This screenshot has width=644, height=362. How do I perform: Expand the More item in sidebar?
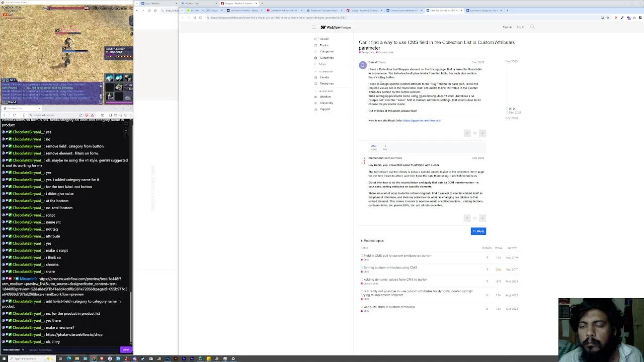click(323, 64)
